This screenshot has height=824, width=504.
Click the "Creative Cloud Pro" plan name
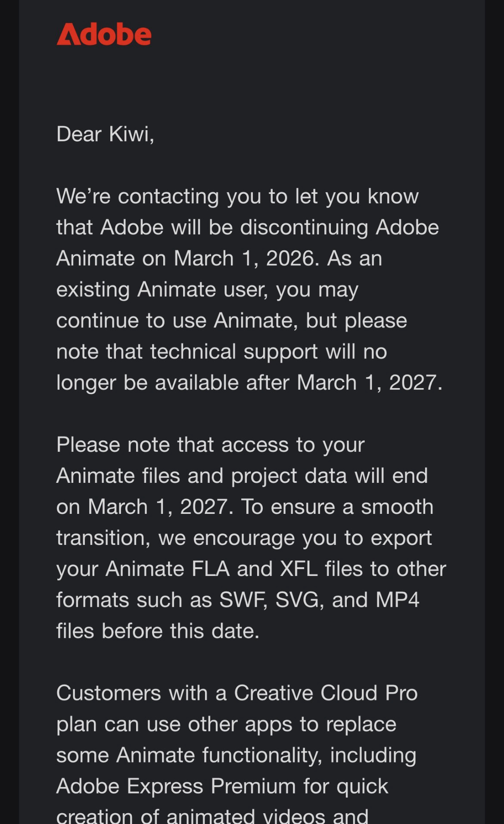click(x=326, y=693)
